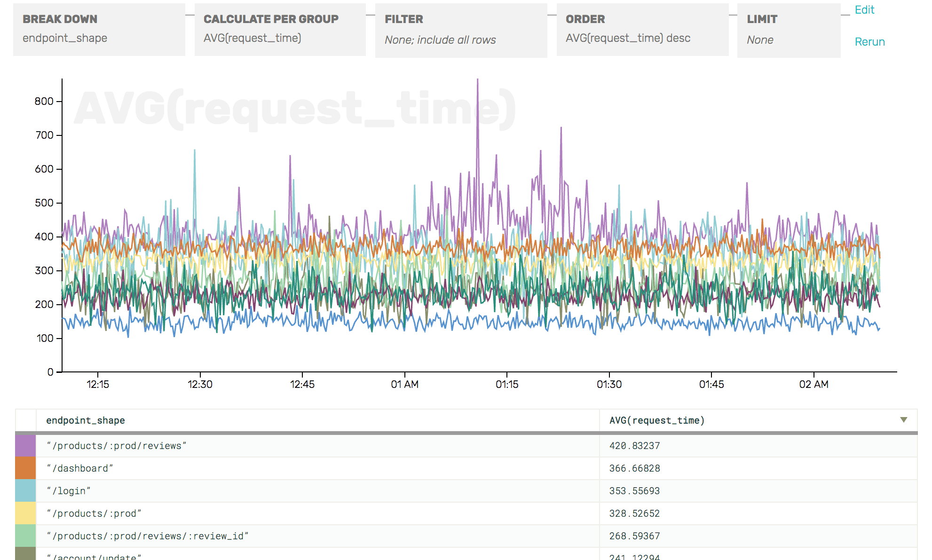Click the "/products/:prod/reviews" result row
This screenshot has width=932, height=560.
(x=282, y=445)
